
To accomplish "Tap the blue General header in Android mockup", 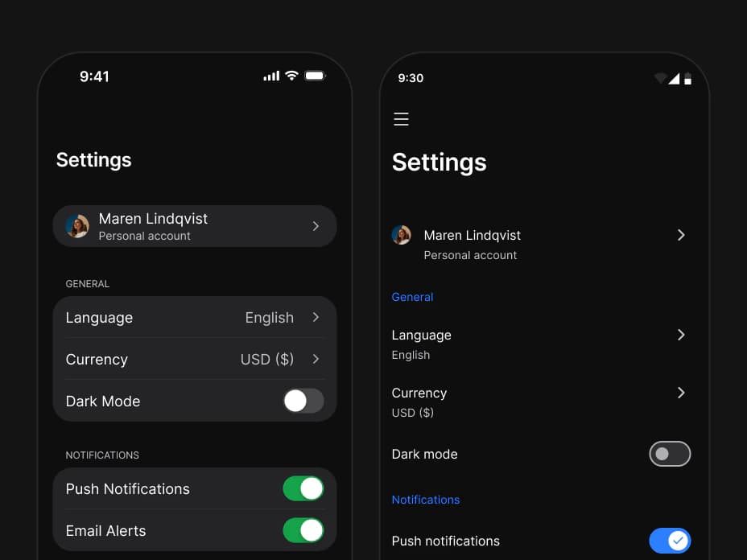I will click(x=412, y=297).
